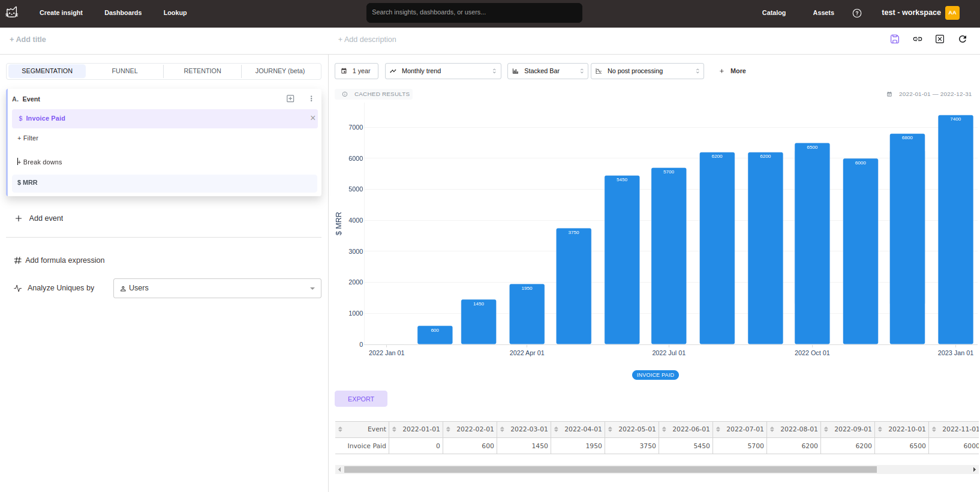Viewport: 980px width, 492px height.
Task: Click the horizontal table scrollbar
Action: pos(610,470)
